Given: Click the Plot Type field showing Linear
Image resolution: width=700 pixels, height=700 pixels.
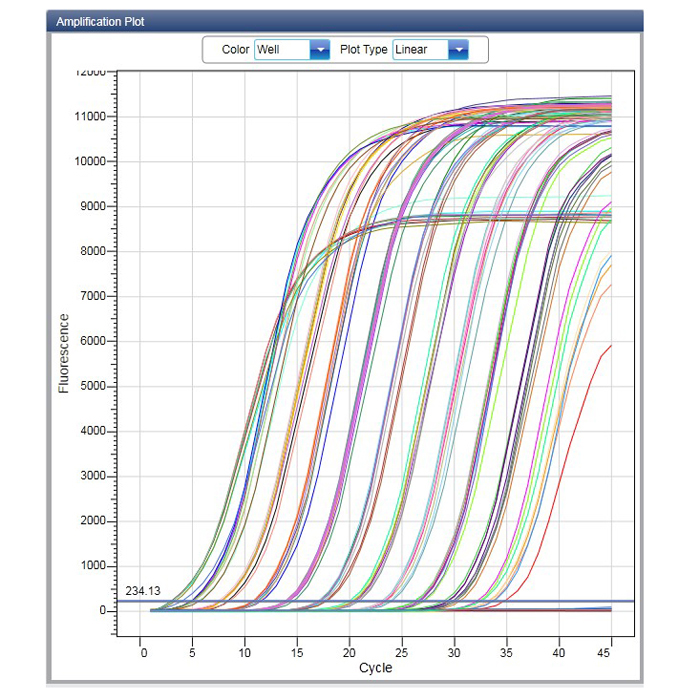Looking at the screenshot, I should point(419,49).
